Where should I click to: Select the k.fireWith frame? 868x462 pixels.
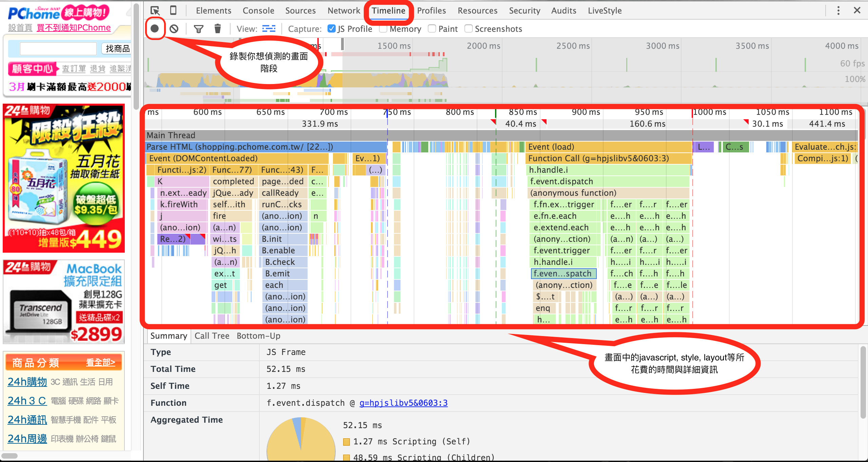tap(182, 204)
